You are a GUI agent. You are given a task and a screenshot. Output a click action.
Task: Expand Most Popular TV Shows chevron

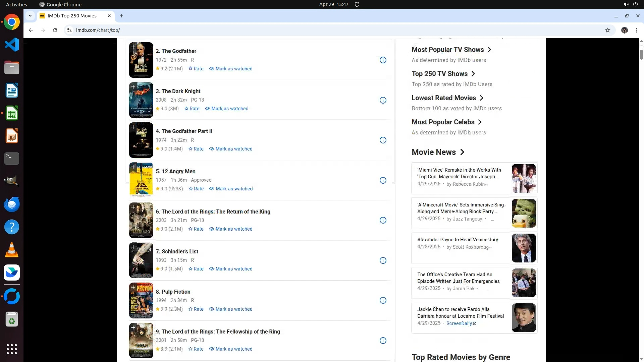(489, 50)
